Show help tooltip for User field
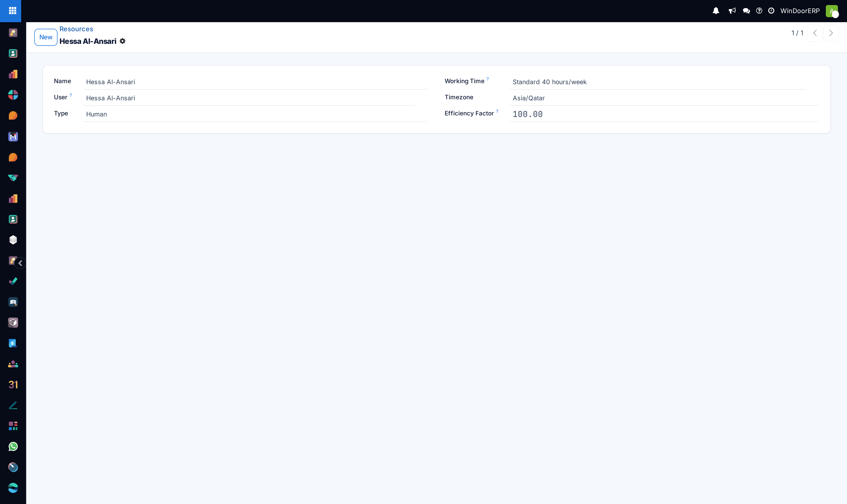Viewport: 847px width, 504px height. coord(71,95)
